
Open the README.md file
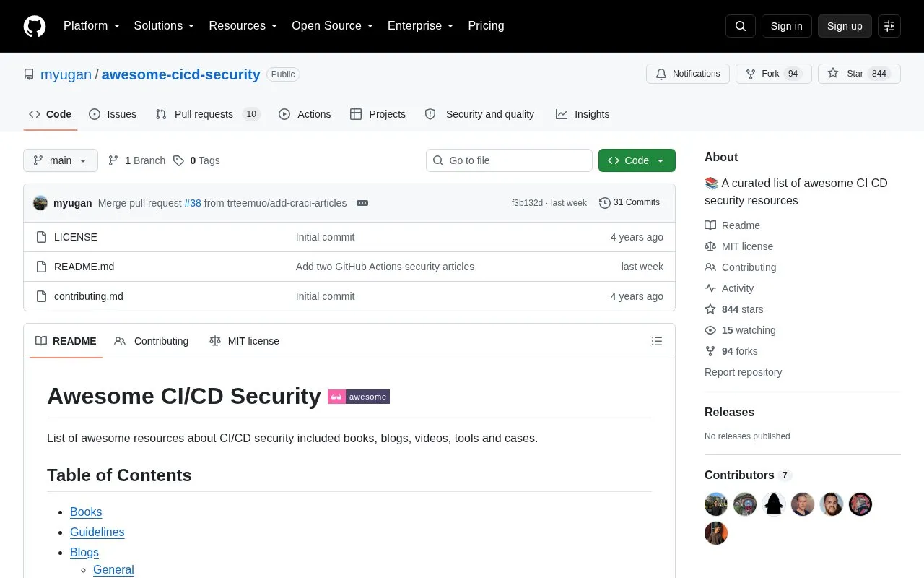pos(84,267)
